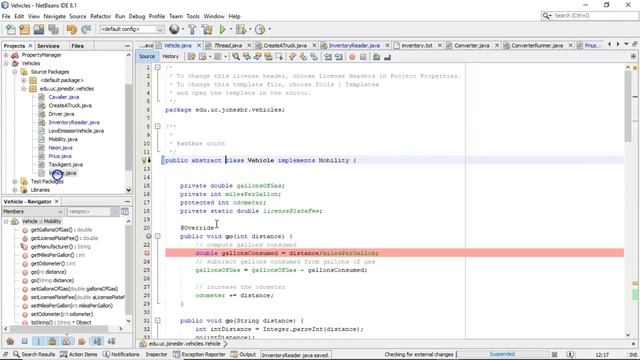Click the Save All toolbar icon

[x=53, y=29]
